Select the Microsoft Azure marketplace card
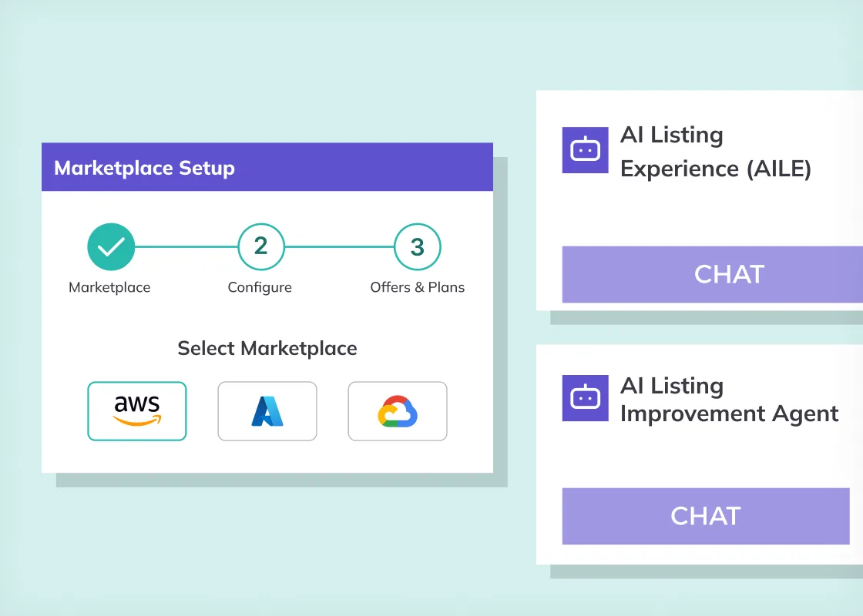 (x=267, y=411)
